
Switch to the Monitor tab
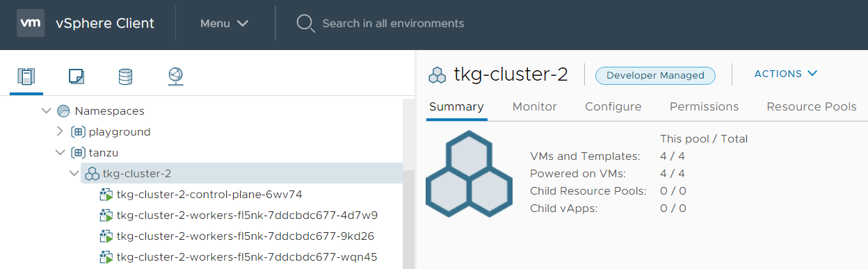click(535, 107)
